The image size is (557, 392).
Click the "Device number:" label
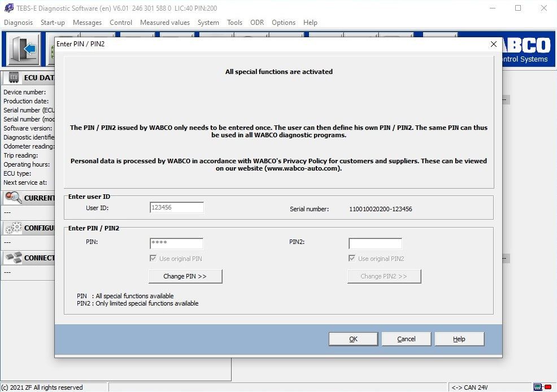(24, 92)
